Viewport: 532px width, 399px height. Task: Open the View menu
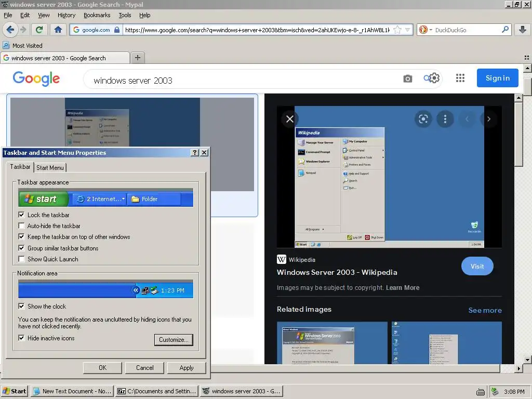pos(44,15)
